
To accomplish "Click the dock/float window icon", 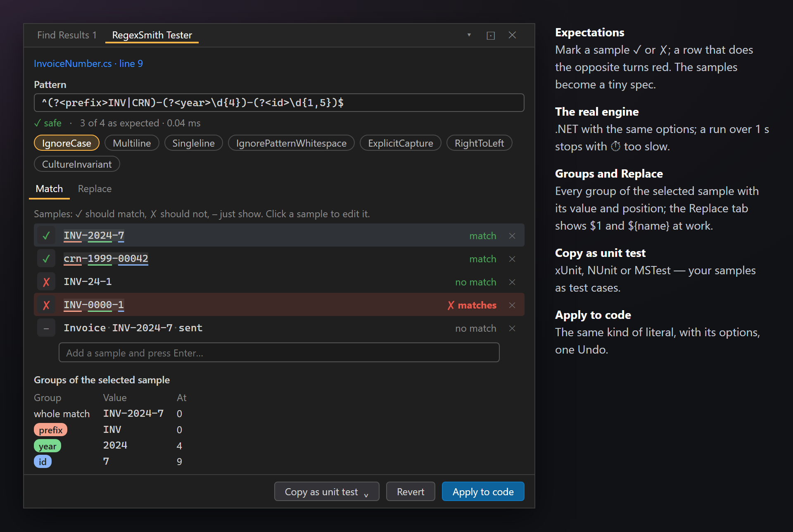I will (491, 36).
